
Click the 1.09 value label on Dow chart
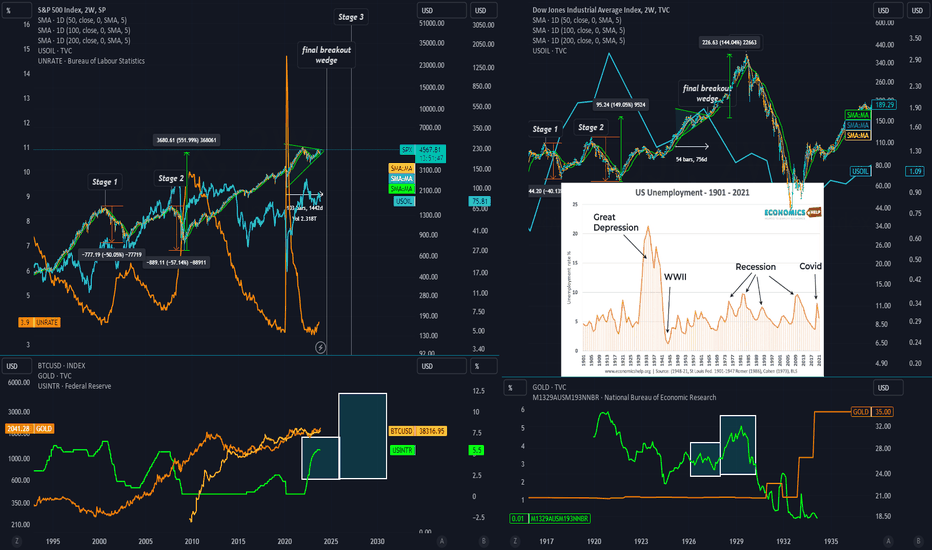pyautogui.click(x=914, y=171)
